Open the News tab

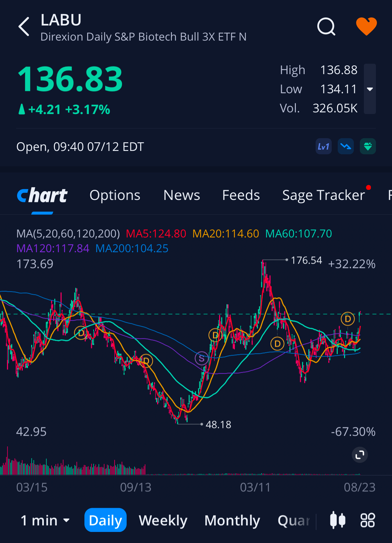182,195
